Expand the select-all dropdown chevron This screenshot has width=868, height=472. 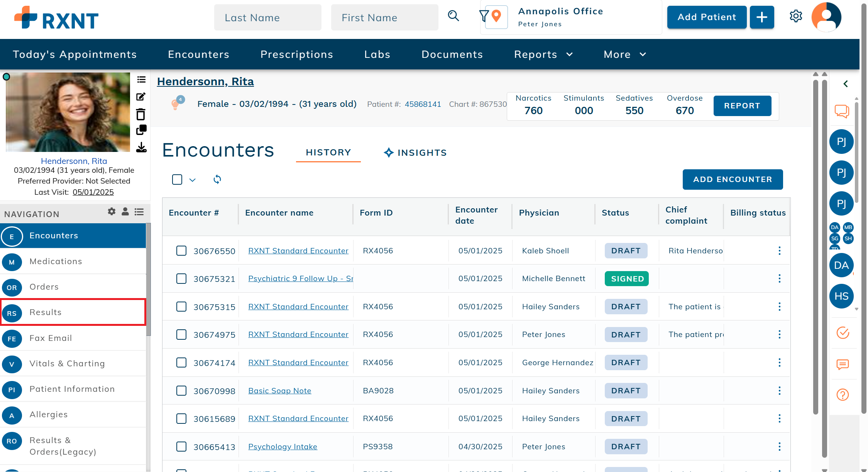[193, 180]
